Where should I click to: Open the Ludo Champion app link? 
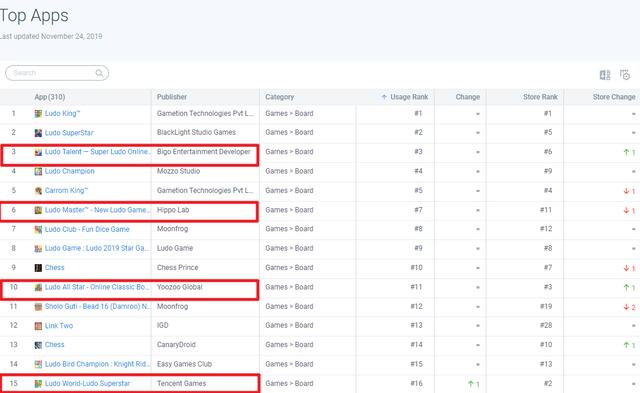pos(69,171)
